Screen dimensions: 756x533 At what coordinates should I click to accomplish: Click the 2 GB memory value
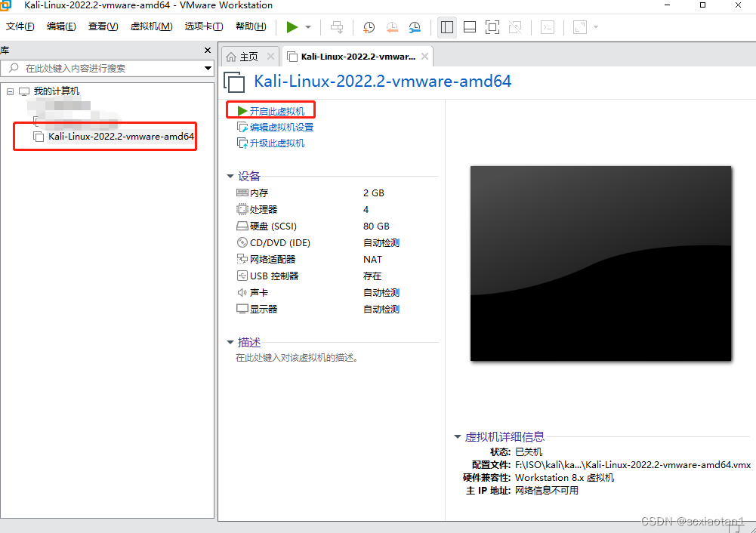coord(374,193)
